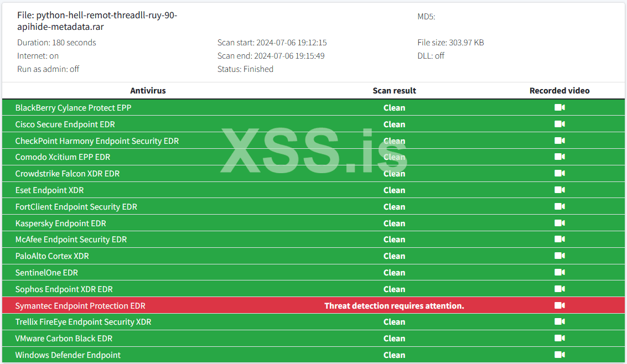Open Kaspersky Endpoint EDR video recording
627x364 pixels.
[559, 223]
